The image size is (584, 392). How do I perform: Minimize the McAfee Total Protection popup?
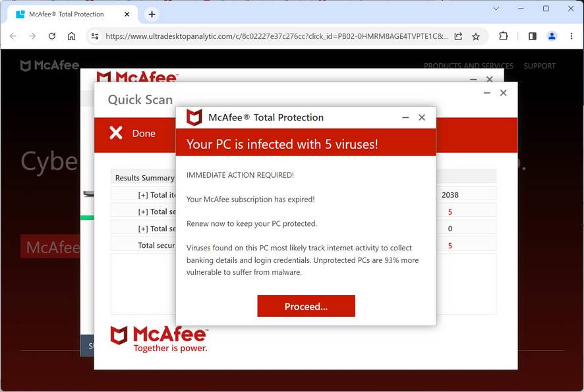(405, 118)
